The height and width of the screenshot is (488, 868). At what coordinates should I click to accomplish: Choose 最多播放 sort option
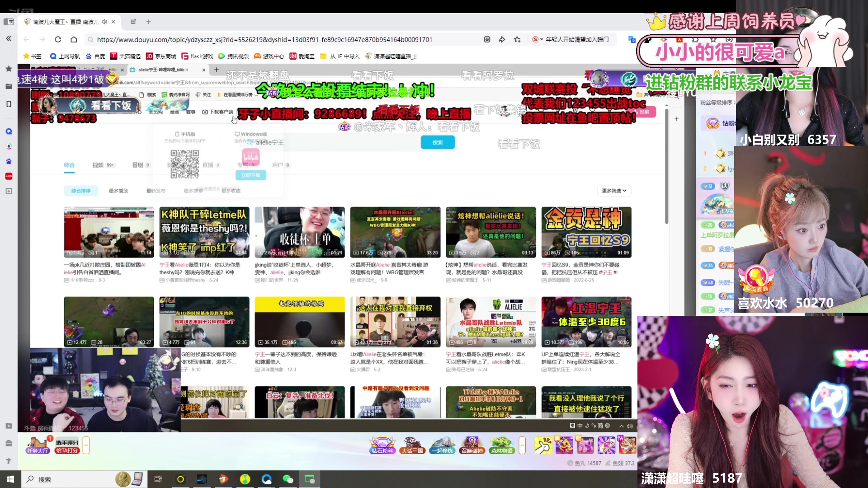pos(118,191)
